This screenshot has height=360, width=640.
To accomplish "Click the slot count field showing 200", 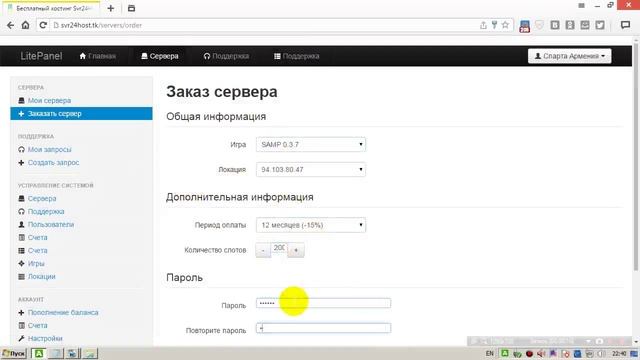I will [x=279, y=248].
